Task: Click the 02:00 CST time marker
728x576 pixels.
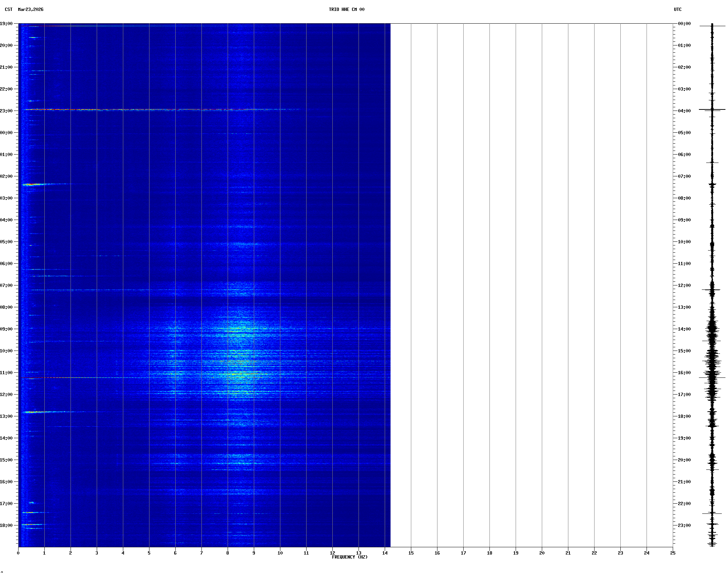Action: [x=7, y=176]
